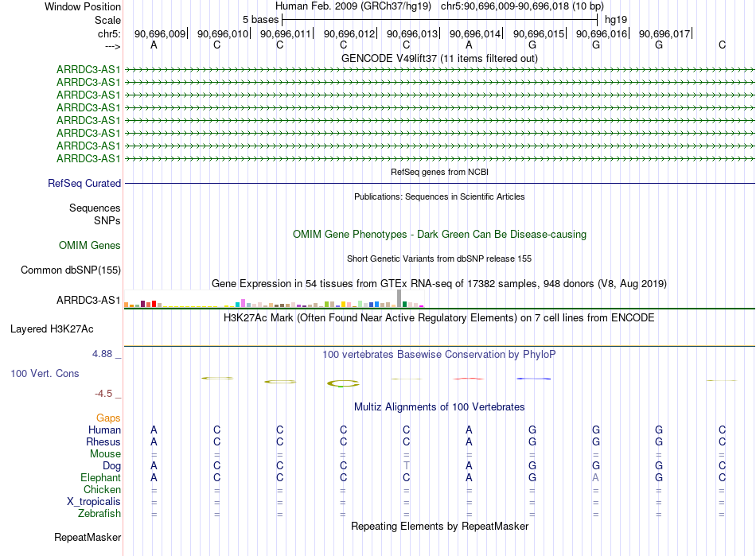This screenshot has width=756, height=556.
Task: Open Short Genetic Variants from dbSNP title
Action: (439, 259)
